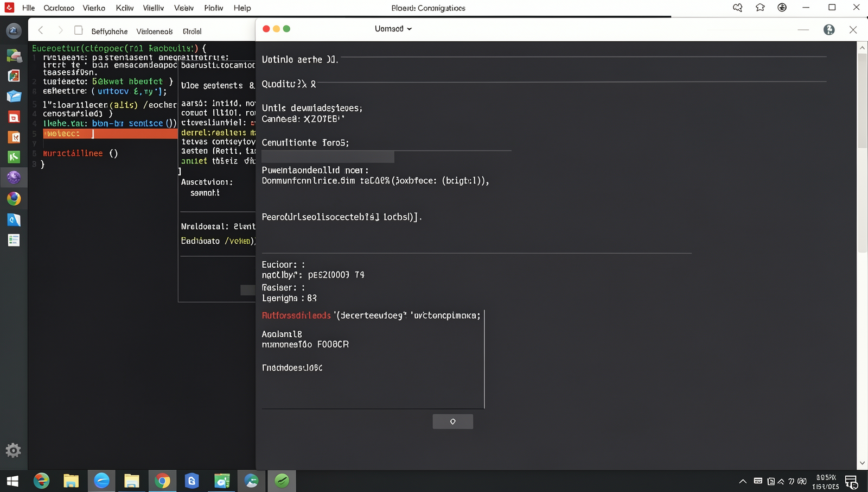Image resolution: width=868 pixels, height=492 pixels.
Task: Open the first folder icon in the taskbar
Action: [71, 481]
